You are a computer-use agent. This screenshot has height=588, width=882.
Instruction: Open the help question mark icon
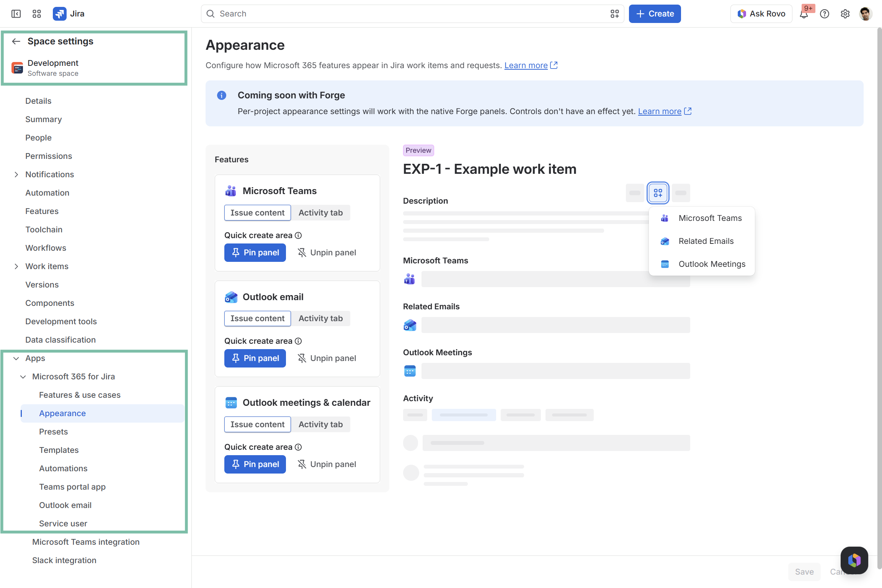pyautogui.click(x=825, y=14)
